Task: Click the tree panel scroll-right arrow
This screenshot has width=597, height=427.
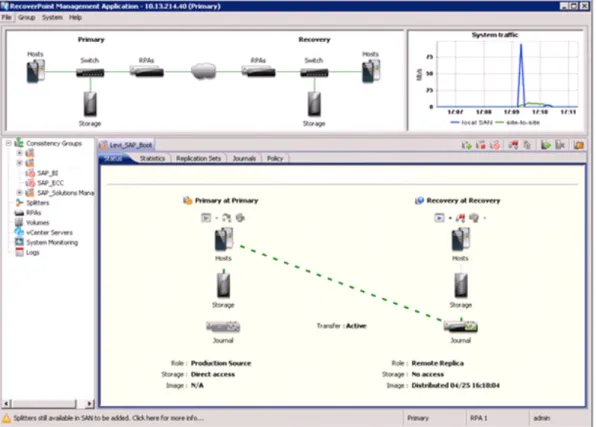Action: click(x=90, y=403)
